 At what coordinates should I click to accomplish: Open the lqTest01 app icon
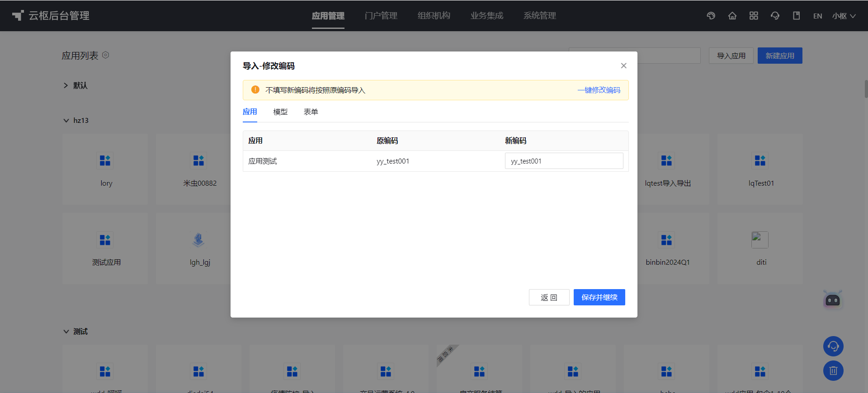pos(760,160)
